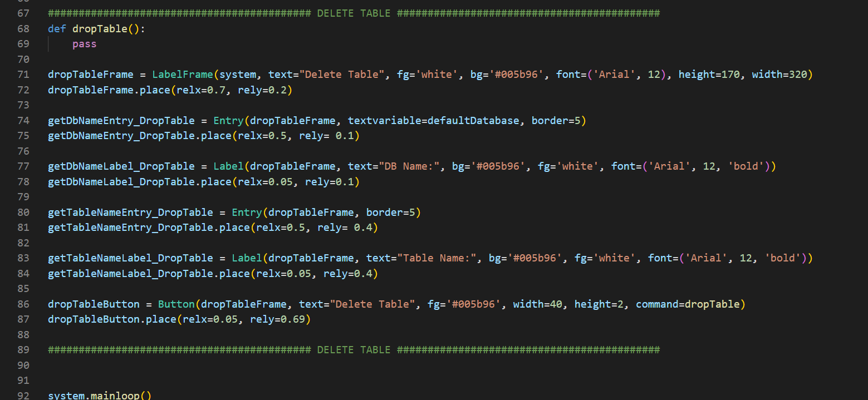The height and width of the screenshot is (400, 868).
Task: Click the top DELETE TABLE comment header
Action: (x=354, y=13)
